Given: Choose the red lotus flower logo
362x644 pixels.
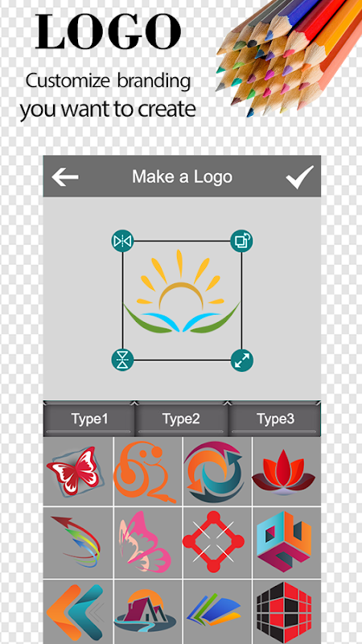Looking at the screenshot, I should click(286, 471).
